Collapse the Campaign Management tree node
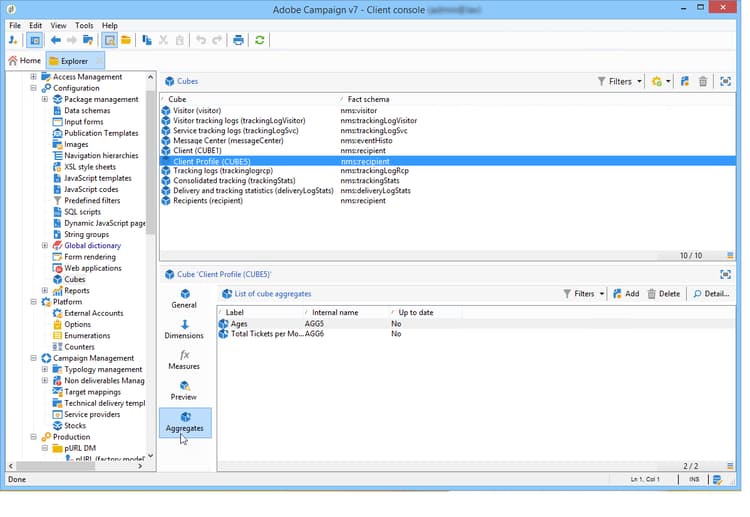The width and height of the screenshot is (750, 517). [33, 358]
